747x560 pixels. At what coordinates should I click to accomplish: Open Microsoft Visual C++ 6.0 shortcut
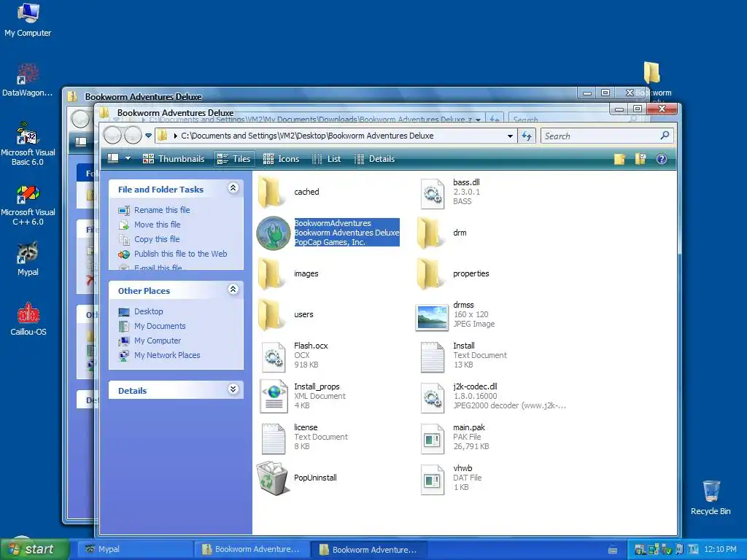(28, 205)
